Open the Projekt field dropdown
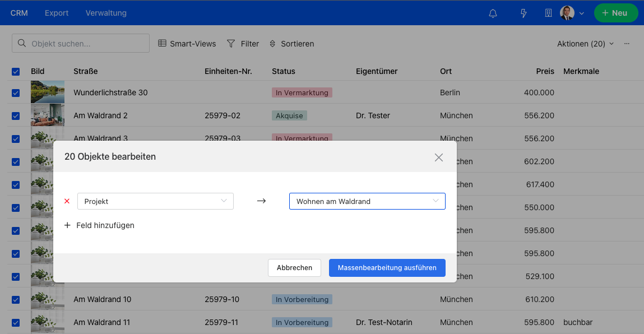 (x=155, y=201)
